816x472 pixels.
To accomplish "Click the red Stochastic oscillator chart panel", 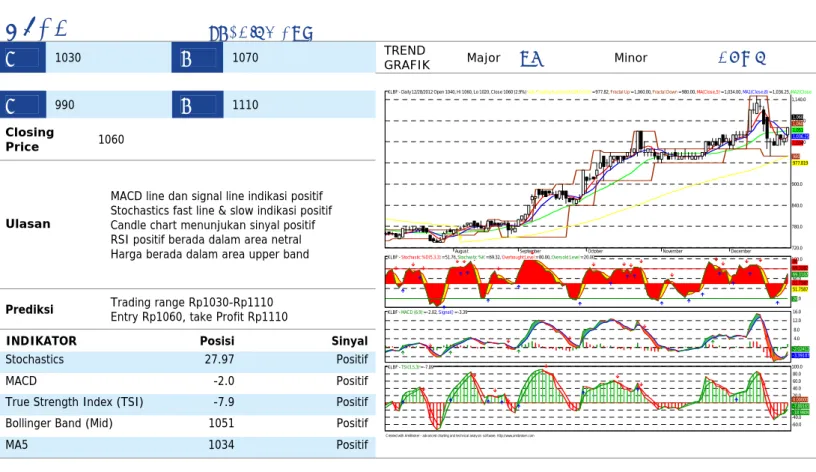I will [588, 282].
